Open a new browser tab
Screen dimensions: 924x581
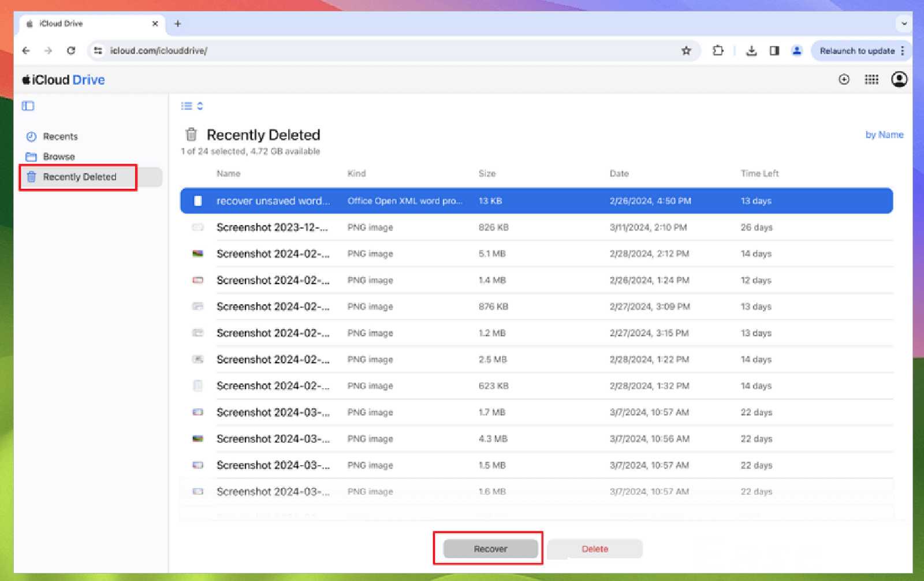pos(177,24)
